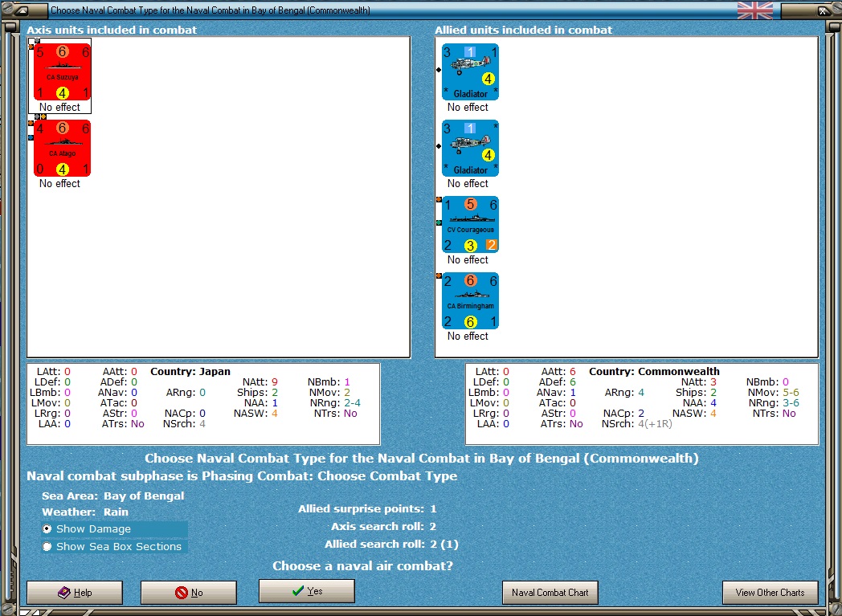The height and width of the screenshot is (616, 842).
Task: Click 'Allied search roll: 2 (1)' text
Action: 391,544
